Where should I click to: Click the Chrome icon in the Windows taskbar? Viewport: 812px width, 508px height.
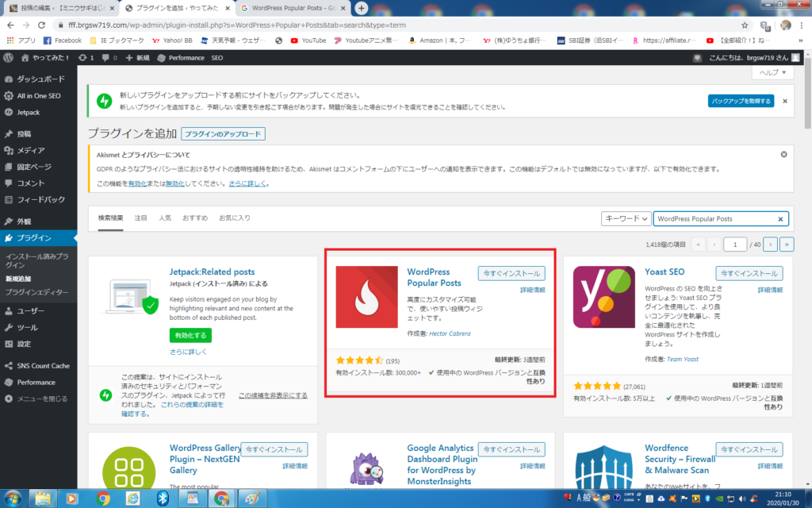click(x=103, y=498)
